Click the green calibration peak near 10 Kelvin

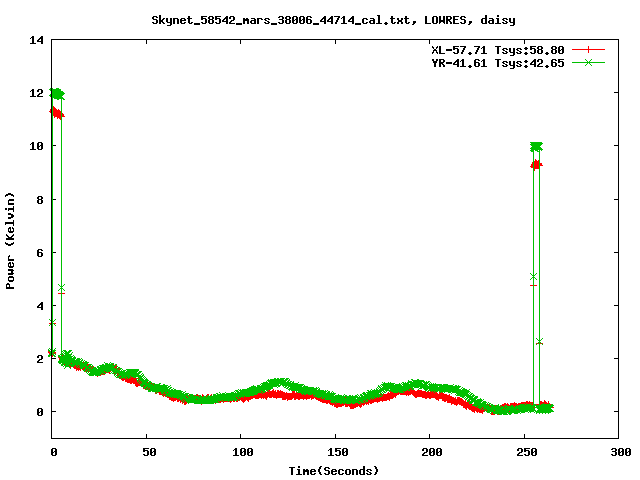pyautogui.click(x=536, y=147)
